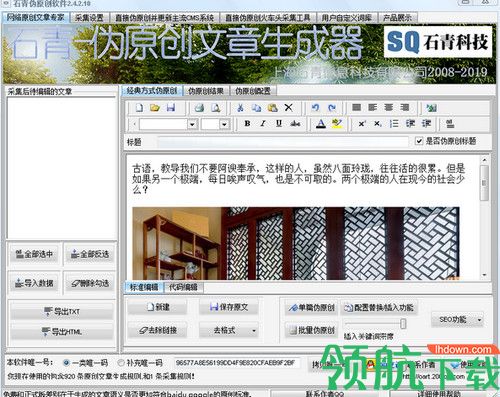Click the 保存原文 button

pos(229,307)
